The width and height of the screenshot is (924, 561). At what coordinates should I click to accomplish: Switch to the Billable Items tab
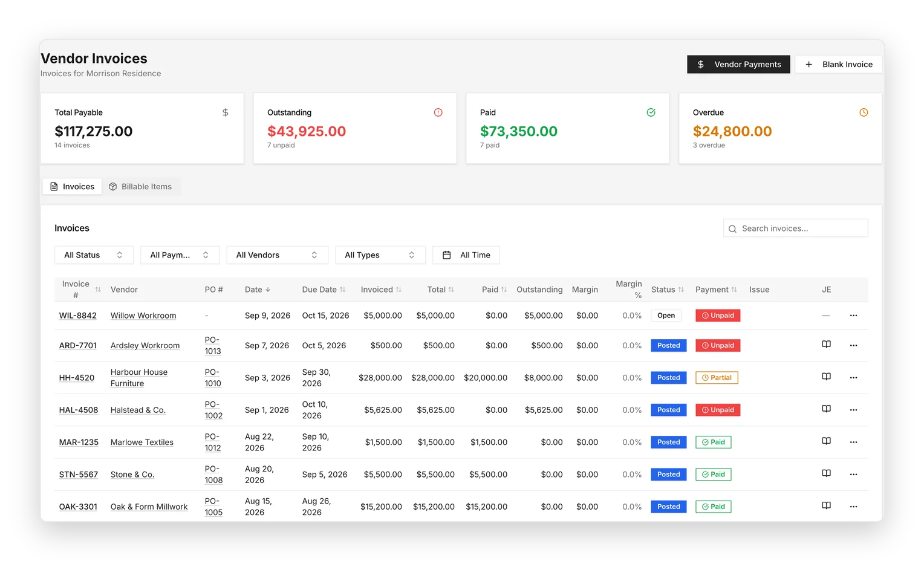click(x=140, y=187)
